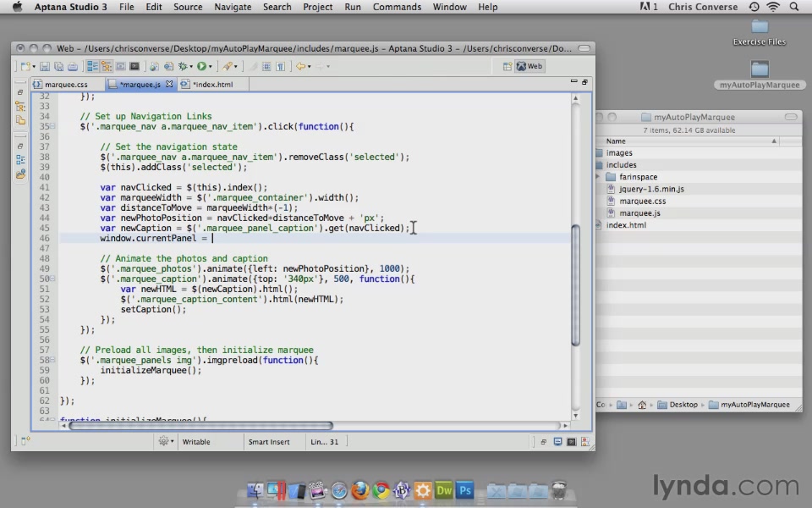Open Google Chrome from the Dock
The image size is (812, 508).
coord(381,490)
